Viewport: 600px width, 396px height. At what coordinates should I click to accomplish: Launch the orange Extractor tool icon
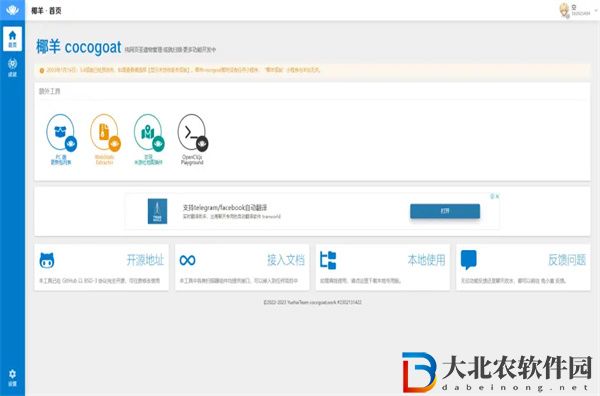click(x=105, y=132)
